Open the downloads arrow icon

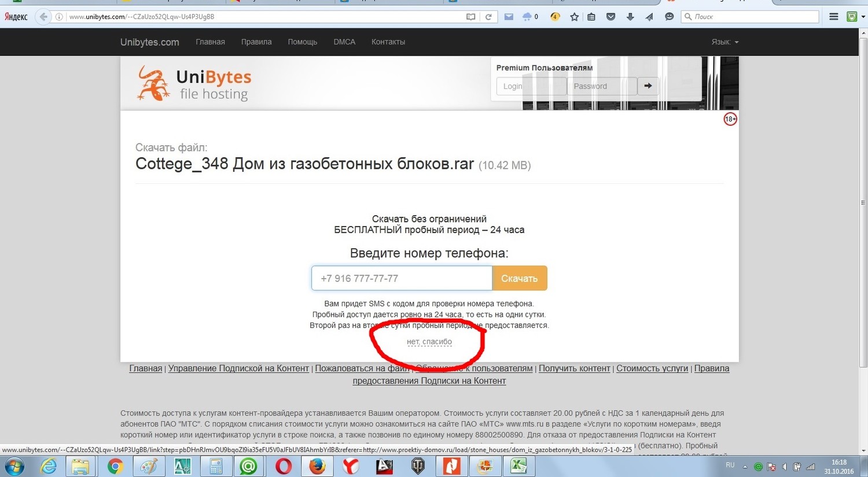pos(630,17)
